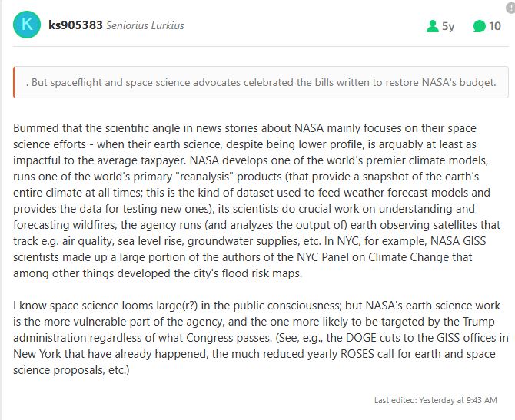
Task: Click "NYC Panel on Climate Change" text
Action: (386, 256)
